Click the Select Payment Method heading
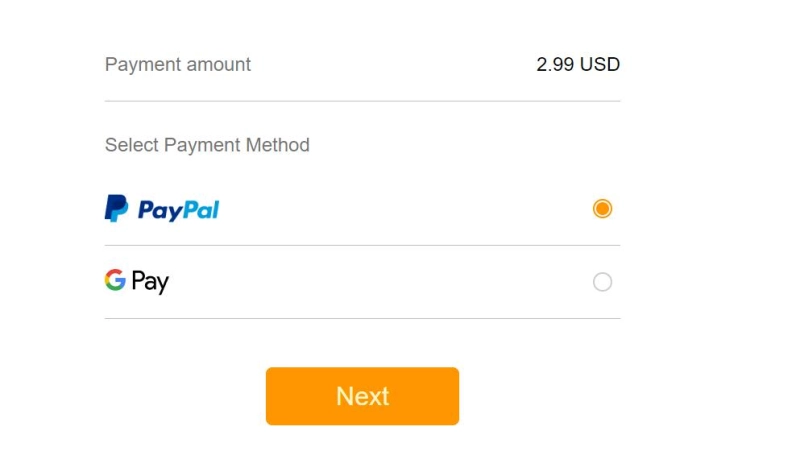Screen dimensions: 800x472 point(207,145)
